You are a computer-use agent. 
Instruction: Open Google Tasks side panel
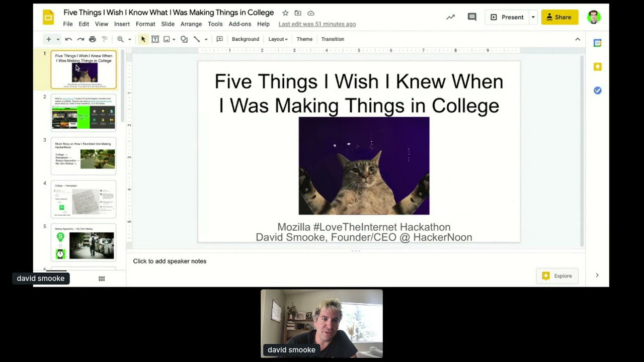[597, 90]
